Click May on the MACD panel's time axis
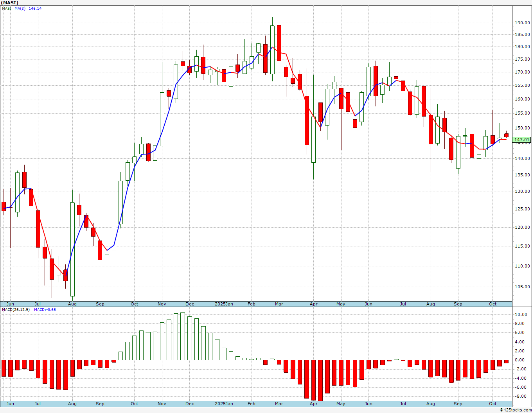 pos(341,404)
